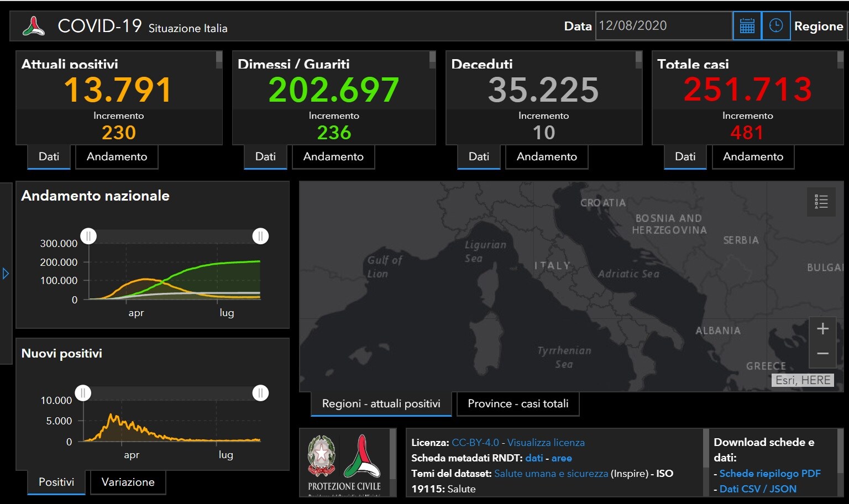Screen dimensions: 849x504
Task: Select Andamento tab under Deceduti
Action: [x=547, y=156]
